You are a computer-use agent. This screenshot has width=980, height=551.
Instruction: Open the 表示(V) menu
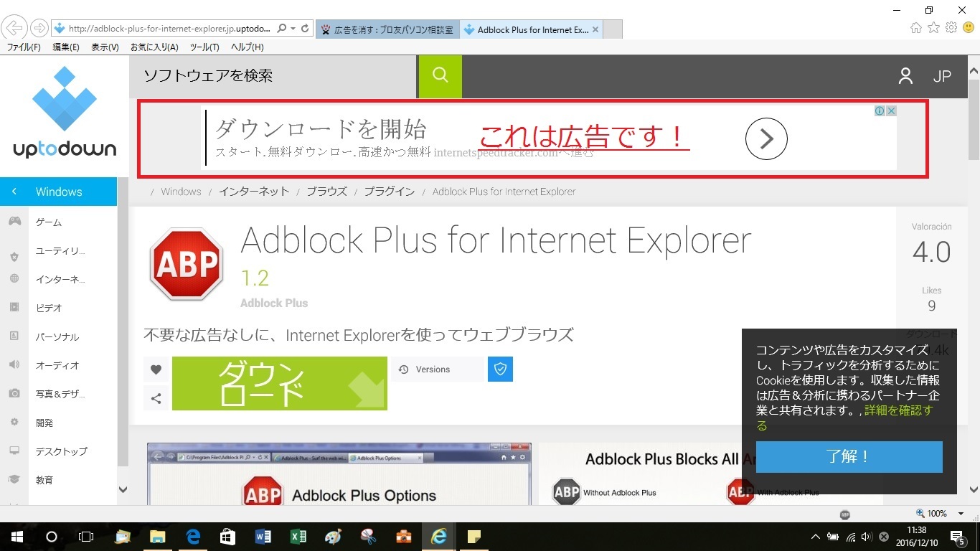click(105, 47)
